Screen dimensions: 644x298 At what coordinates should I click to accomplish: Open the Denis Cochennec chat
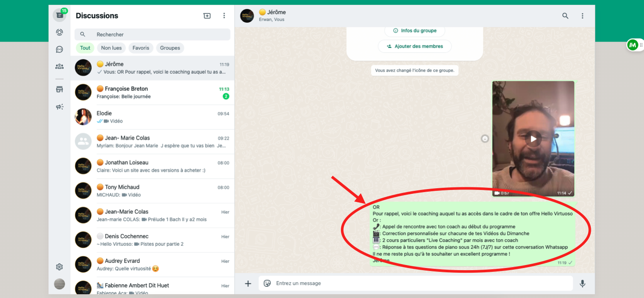point(152,240)
